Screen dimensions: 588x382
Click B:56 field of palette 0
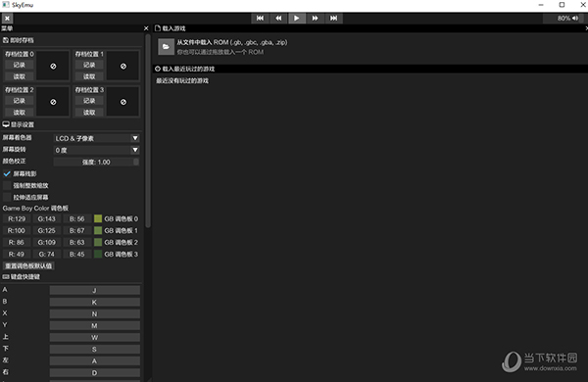(76, 218)
